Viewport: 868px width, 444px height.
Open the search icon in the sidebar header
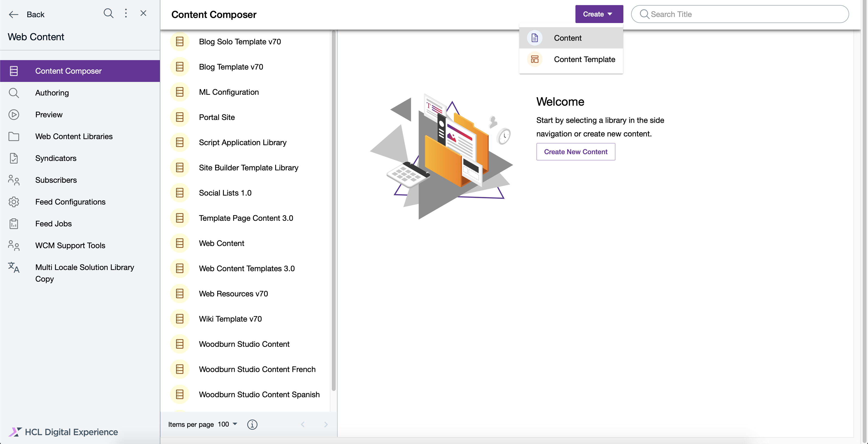[108, 14]
